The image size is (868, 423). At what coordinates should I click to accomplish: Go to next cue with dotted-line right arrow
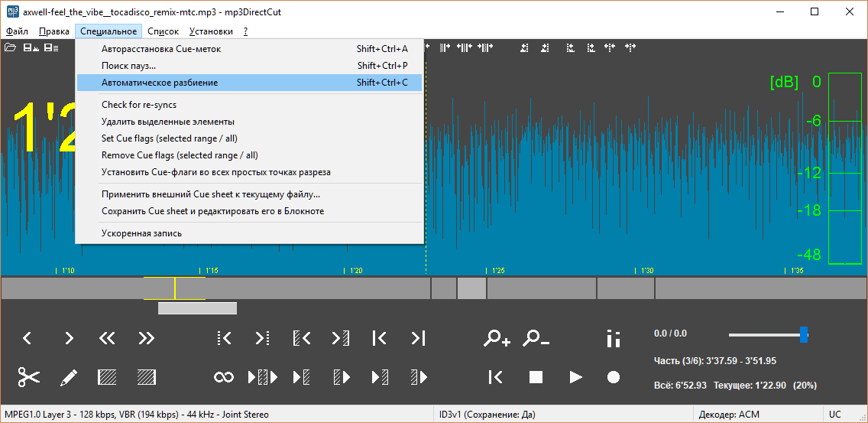coord(262,337)
